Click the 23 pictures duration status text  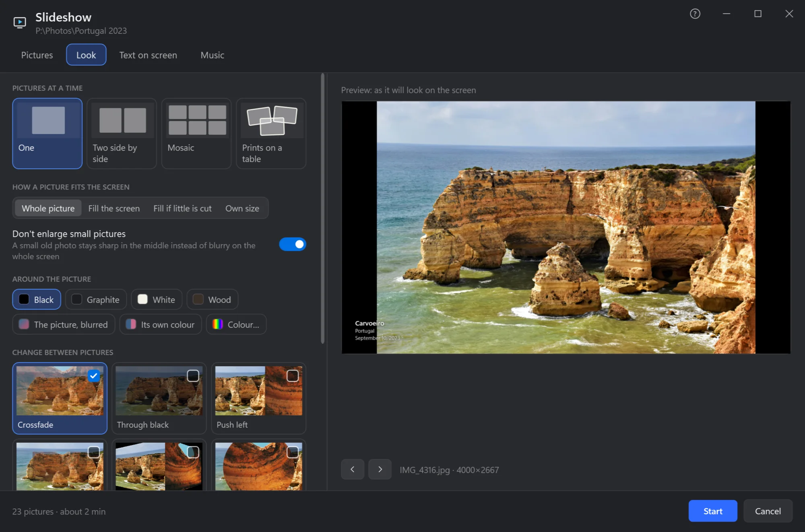point(59,511)
